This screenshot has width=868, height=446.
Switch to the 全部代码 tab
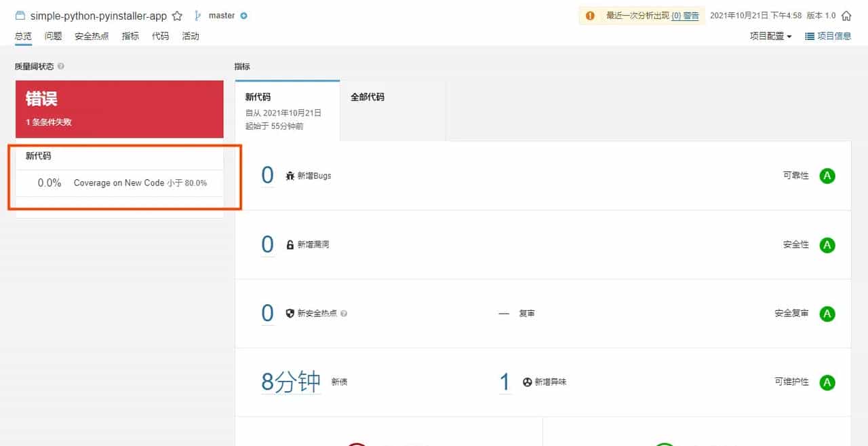tap(367, 97)
